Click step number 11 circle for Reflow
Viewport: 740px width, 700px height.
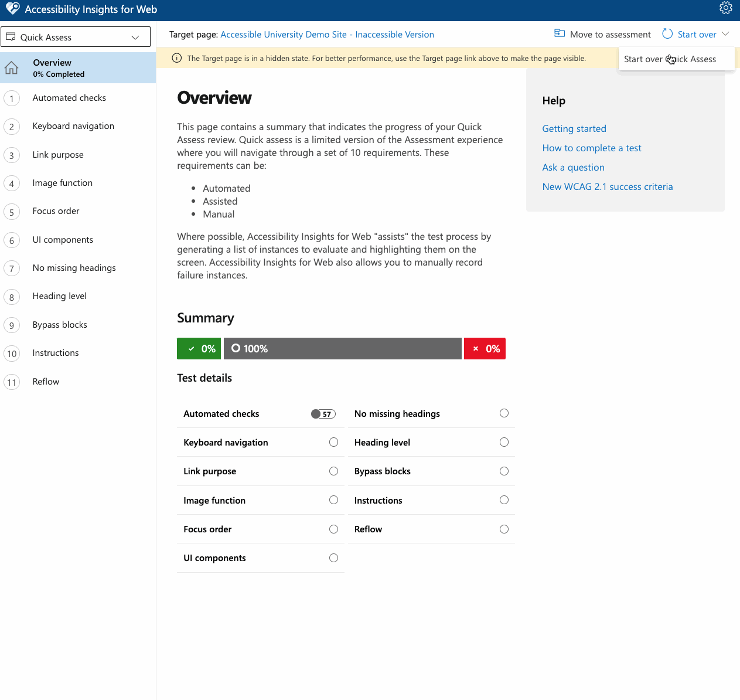[x=12, y=382]
